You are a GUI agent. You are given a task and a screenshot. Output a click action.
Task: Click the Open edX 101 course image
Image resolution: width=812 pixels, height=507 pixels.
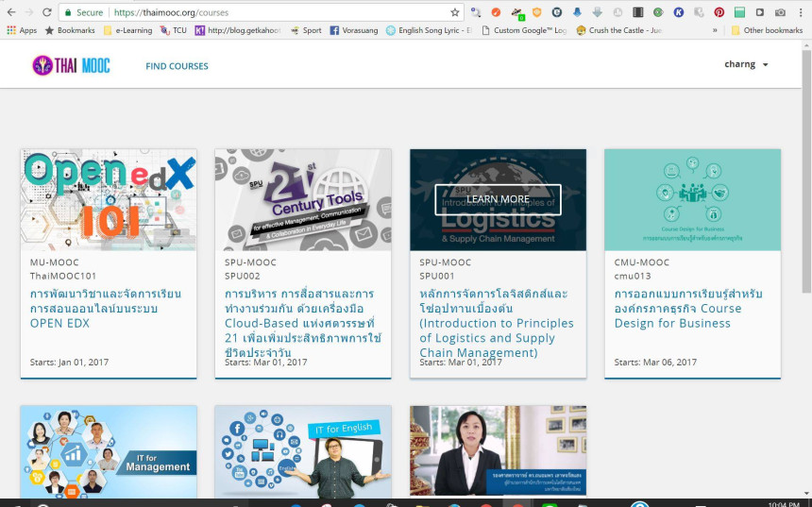pos(109,200)
